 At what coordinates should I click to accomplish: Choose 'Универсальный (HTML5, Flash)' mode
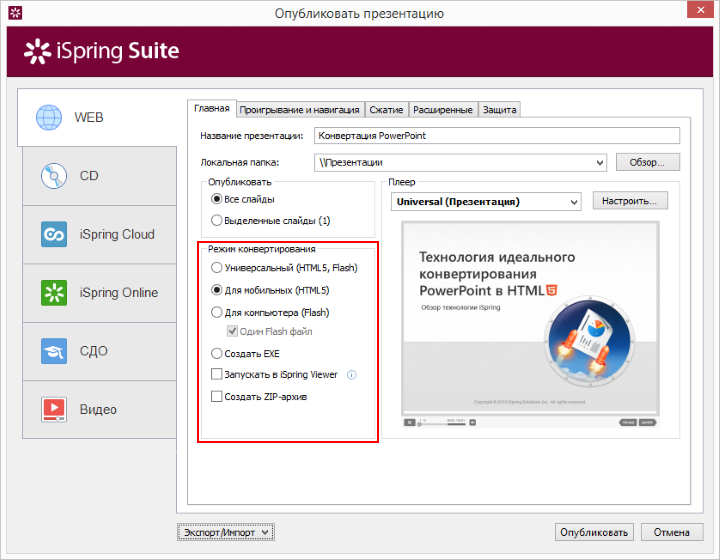(x=216, y=268)
